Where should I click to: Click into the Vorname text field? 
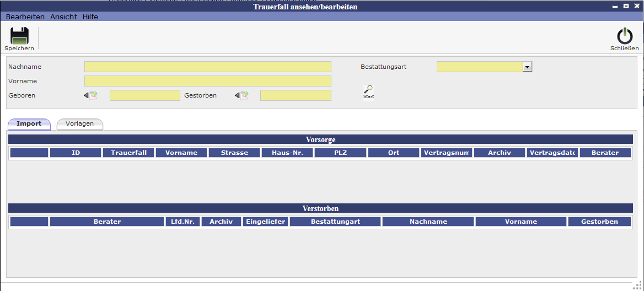207,81
